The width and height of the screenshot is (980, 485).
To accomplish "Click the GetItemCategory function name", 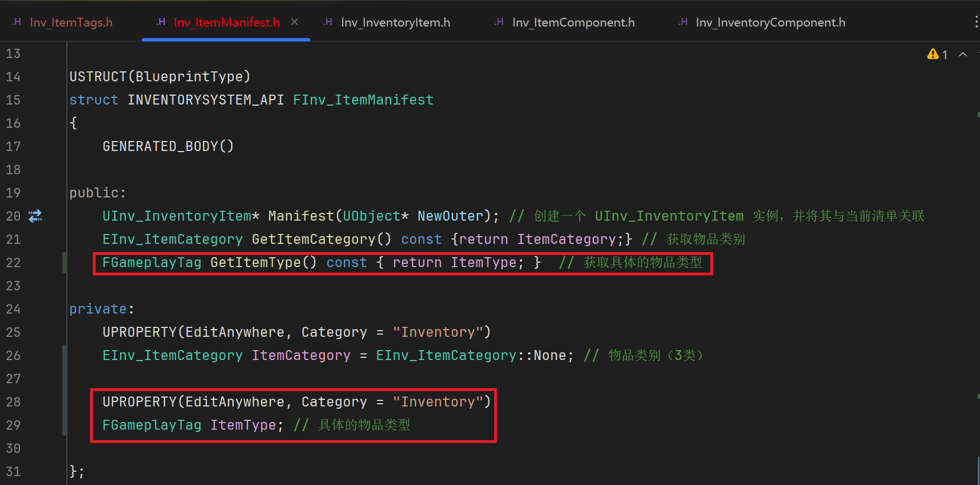I will pos(313,239).
